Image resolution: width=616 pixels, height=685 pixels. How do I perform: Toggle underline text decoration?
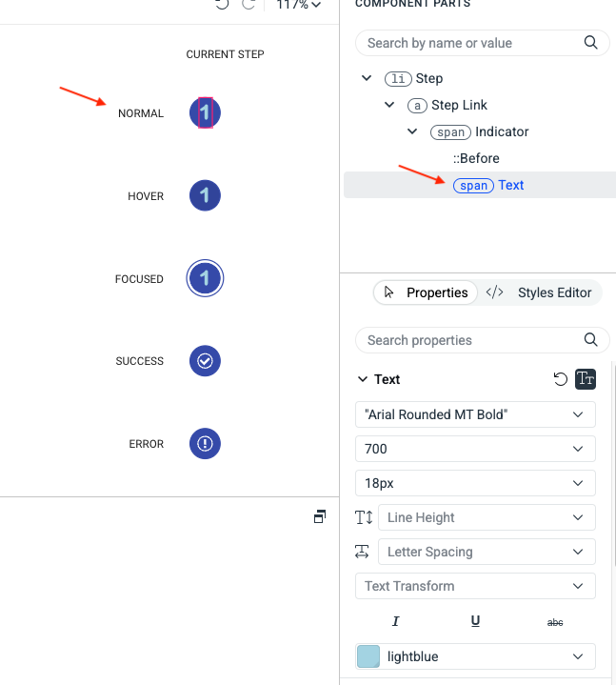475,621
